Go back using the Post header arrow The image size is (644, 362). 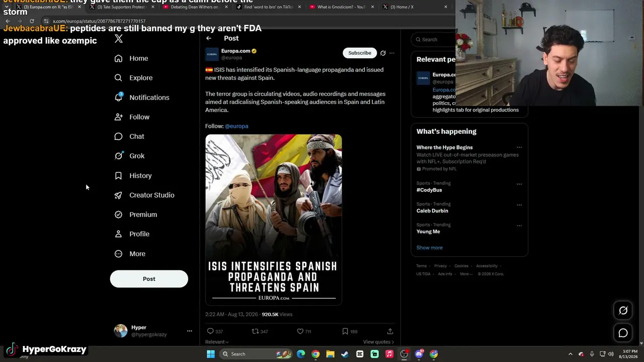click(209, 38)
